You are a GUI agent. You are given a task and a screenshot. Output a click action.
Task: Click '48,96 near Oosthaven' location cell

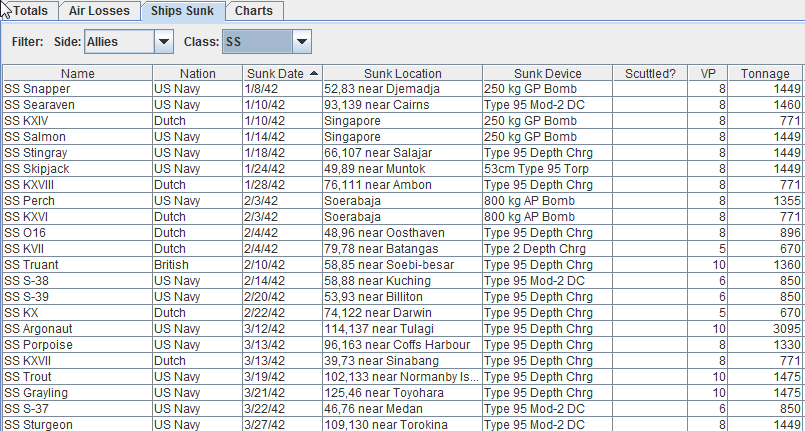pyautogui.click(x=403, y=233)
